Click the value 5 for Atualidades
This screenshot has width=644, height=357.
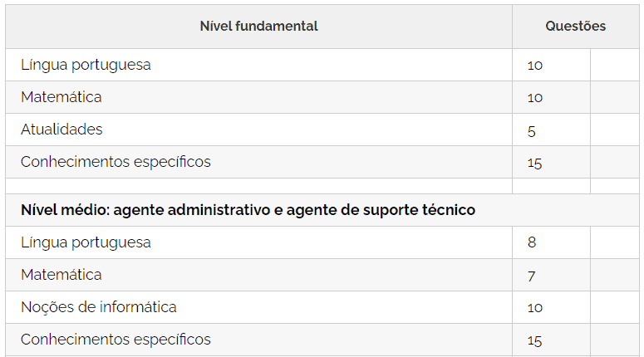[532, 131]
